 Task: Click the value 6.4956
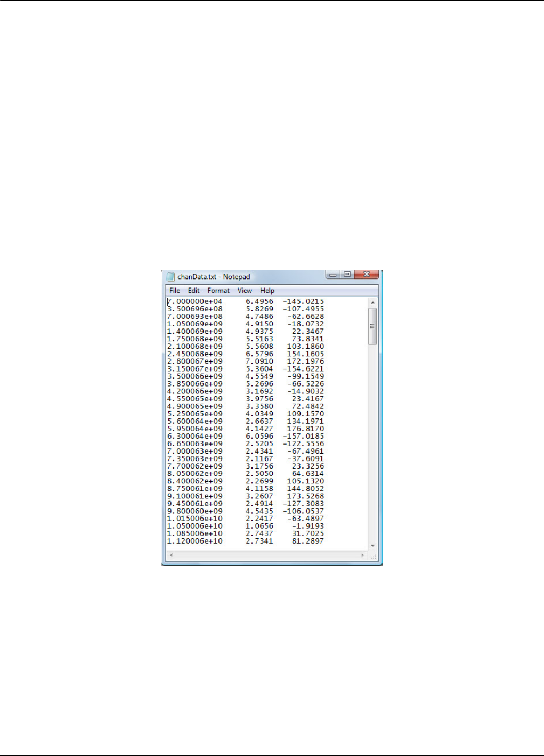coord(259,301)
